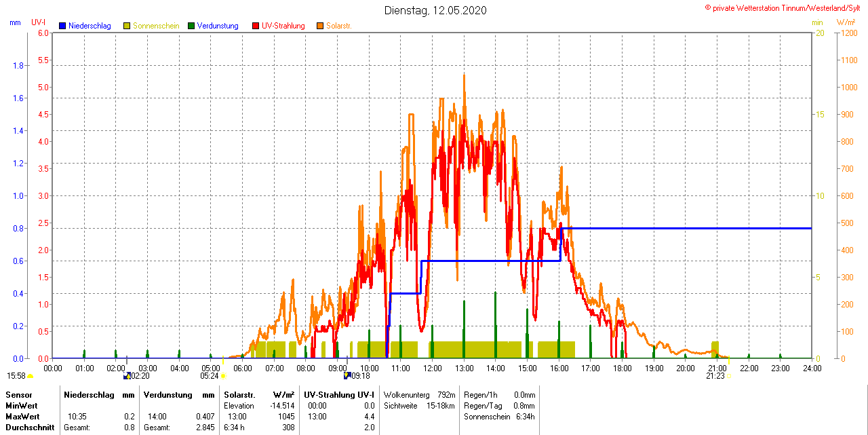Click the yellow min axis unit label
Image resolution: width=868 pixels, height=435 pixels.
point(817,22)
